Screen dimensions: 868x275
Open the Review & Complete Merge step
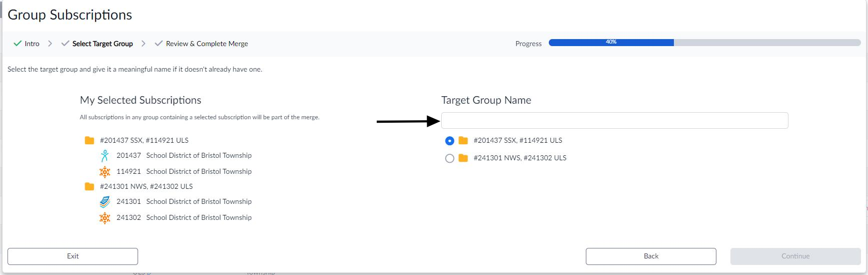[201, 44]
